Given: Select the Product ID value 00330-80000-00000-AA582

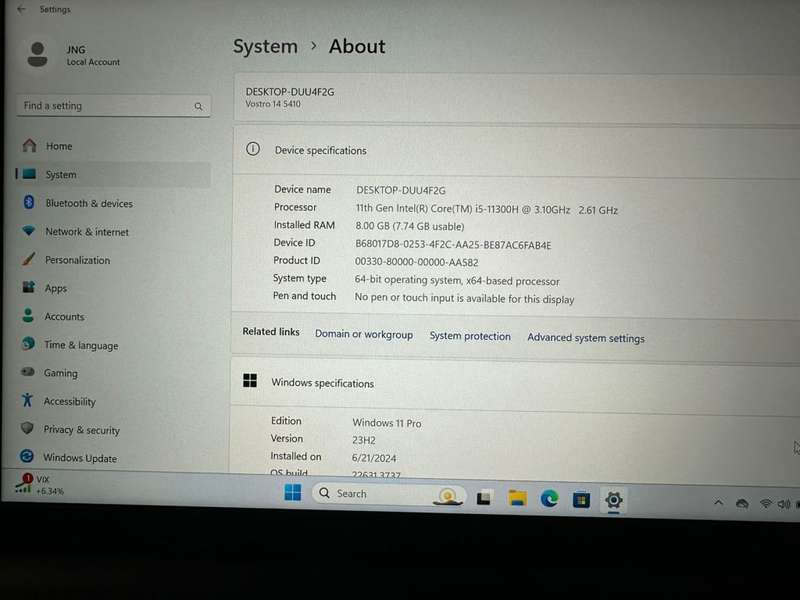Looking at the screenshot, I should pyautogui.click(x=416, y=262).
